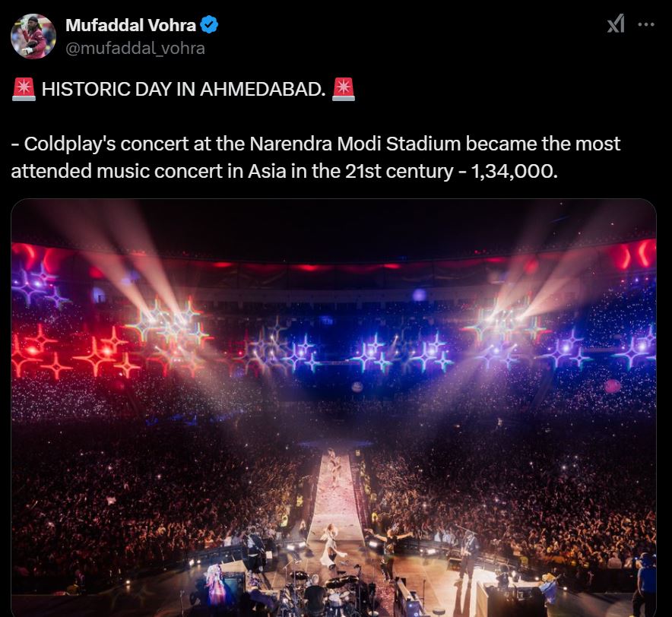Open the Mufaddal Vohra display name link
Viewport: 672px width, 617px height.
pos(130,25)
